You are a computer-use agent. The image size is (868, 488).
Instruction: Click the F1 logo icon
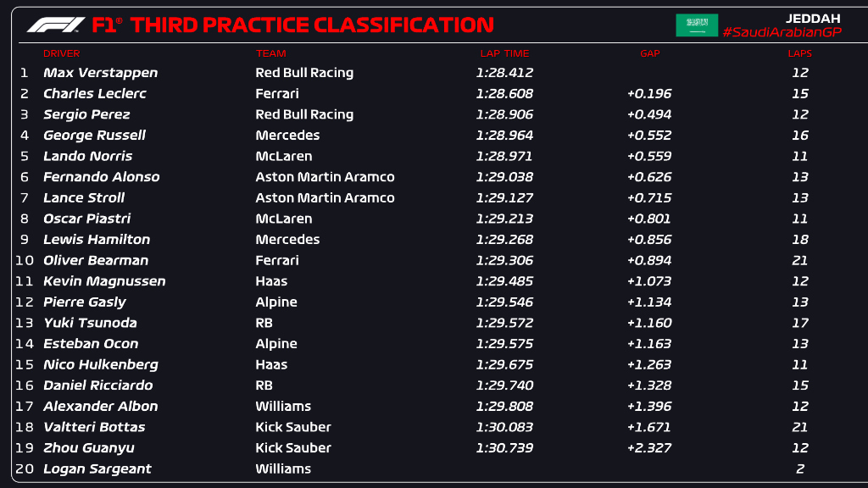pos(56,25)
